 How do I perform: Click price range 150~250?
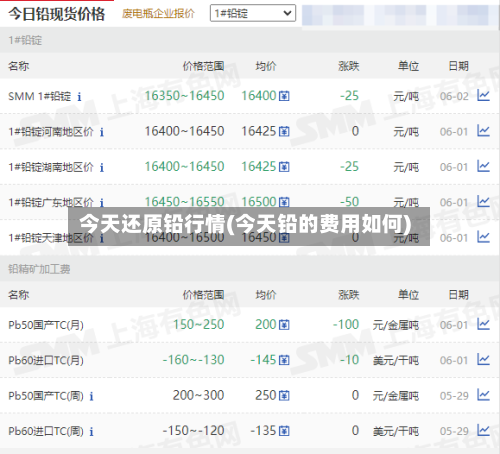198,324
